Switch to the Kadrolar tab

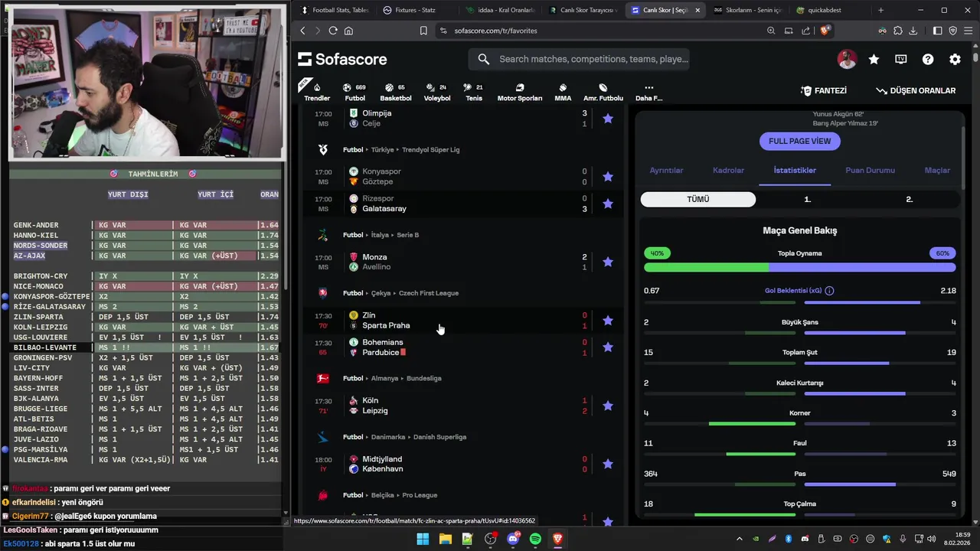click(728, 171)
